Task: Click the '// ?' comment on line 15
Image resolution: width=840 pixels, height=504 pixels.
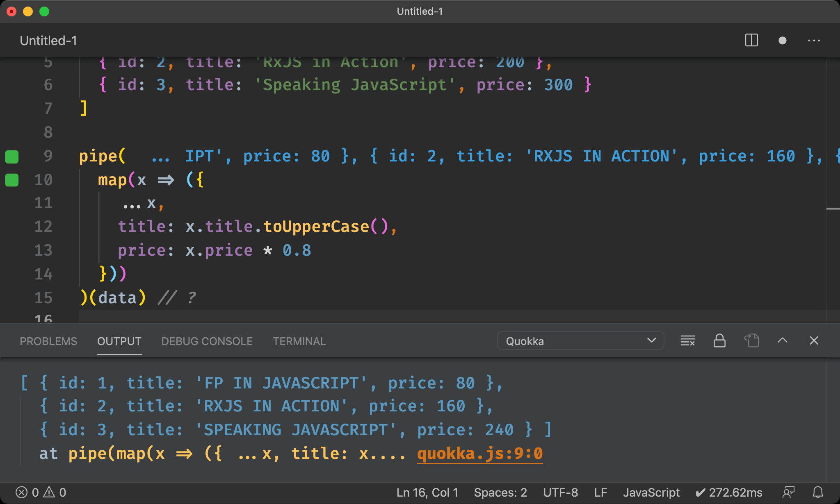Action: coord(177,298)
